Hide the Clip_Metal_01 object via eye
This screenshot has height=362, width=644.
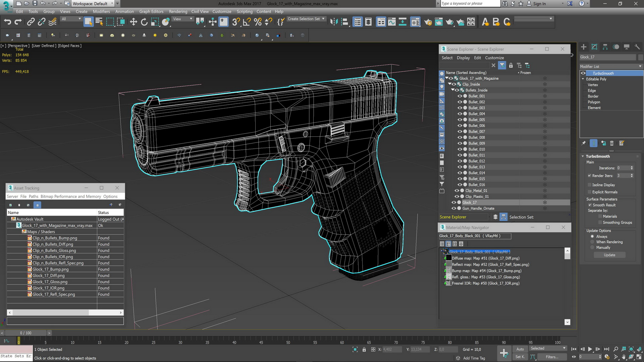[x=457, y=191]
